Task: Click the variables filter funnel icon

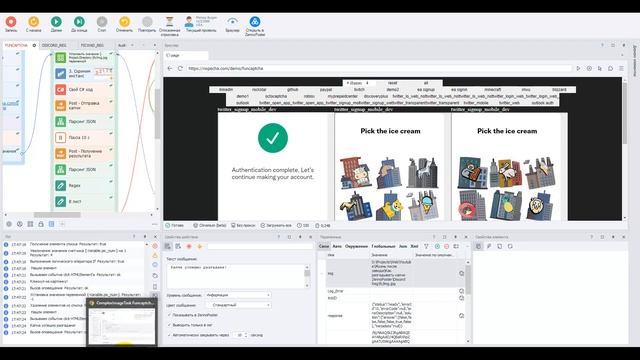Action: coord(426,247)
